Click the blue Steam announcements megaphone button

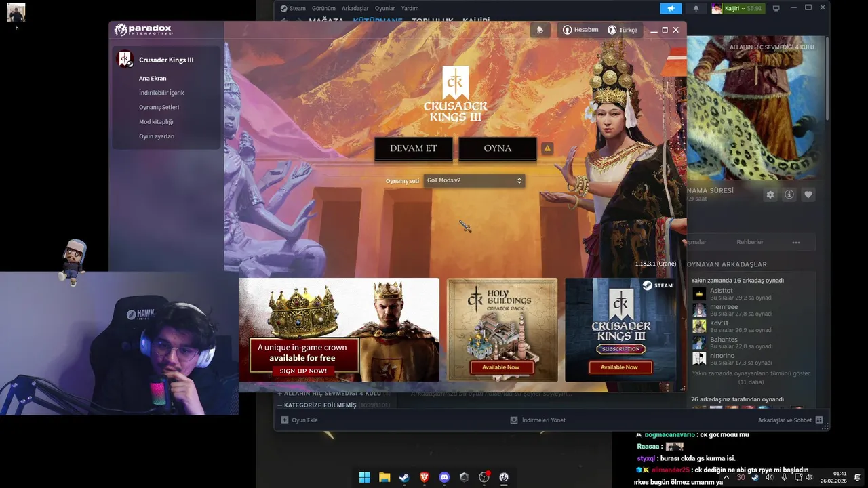tap(671, 8)
